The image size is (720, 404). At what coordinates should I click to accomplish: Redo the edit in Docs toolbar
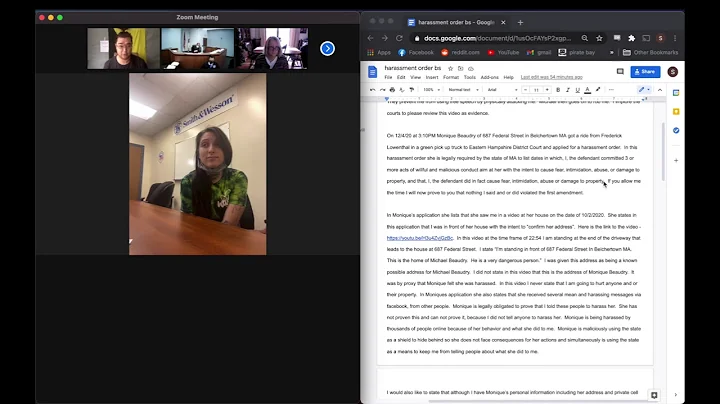click(x=382, y=90)
